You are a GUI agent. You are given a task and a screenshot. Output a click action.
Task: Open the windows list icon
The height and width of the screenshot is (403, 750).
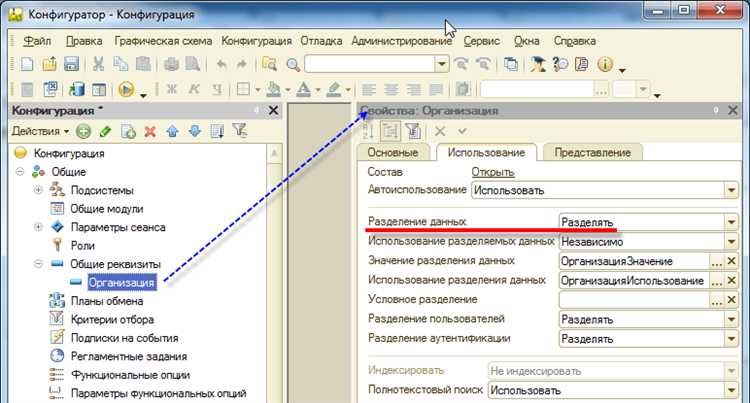tap(511, 64)
